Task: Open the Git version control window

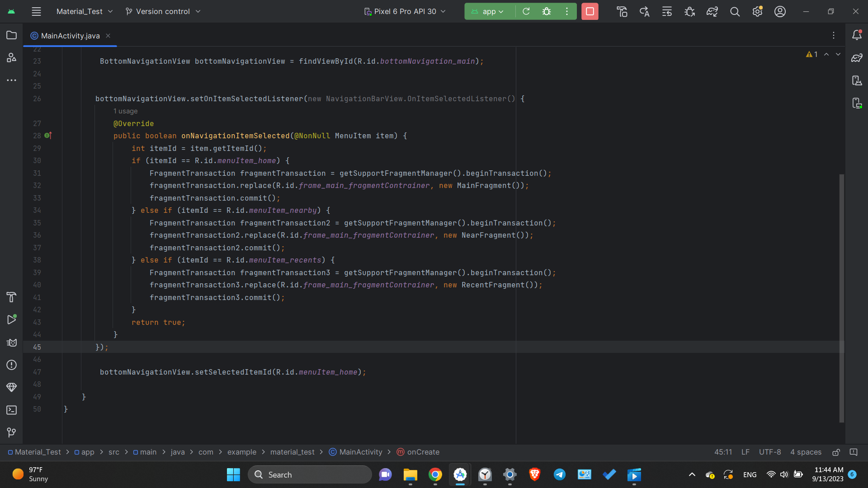Action: coord(11,432)
